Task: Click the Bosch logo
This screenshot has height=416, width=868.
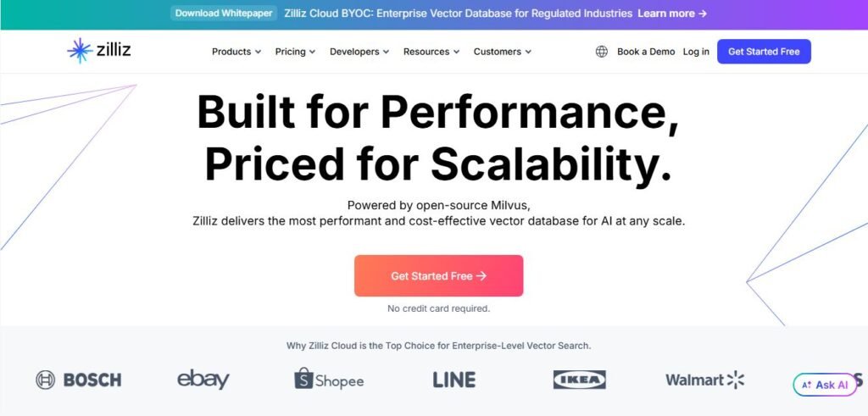Action: (79, 380)
